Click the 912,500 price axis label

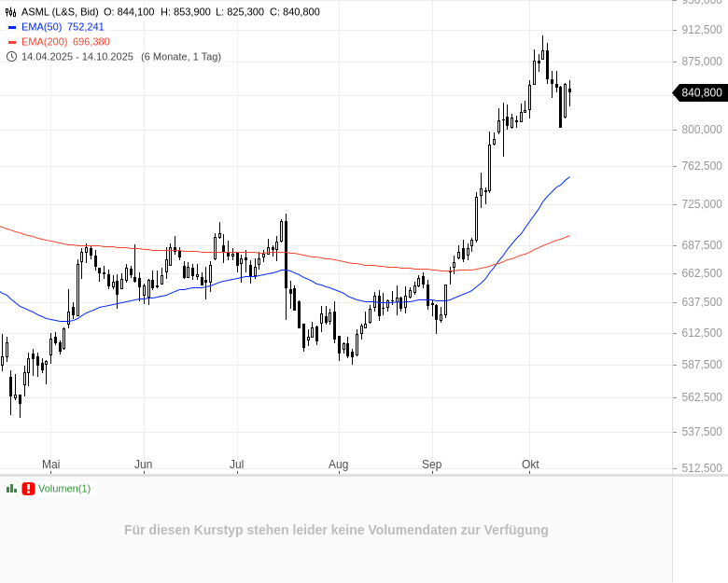702,30
